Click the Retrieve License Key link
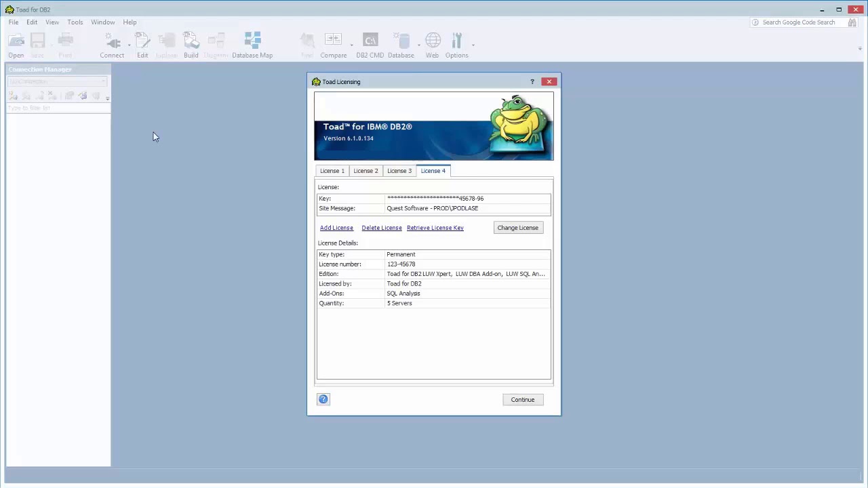This screenshot has width=868, height=488. [x=435, y=227]
